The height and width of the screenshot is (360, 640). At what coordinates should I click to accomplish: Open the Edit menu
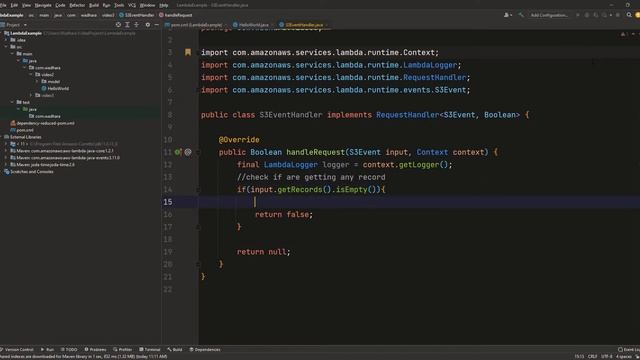point(14,5)
